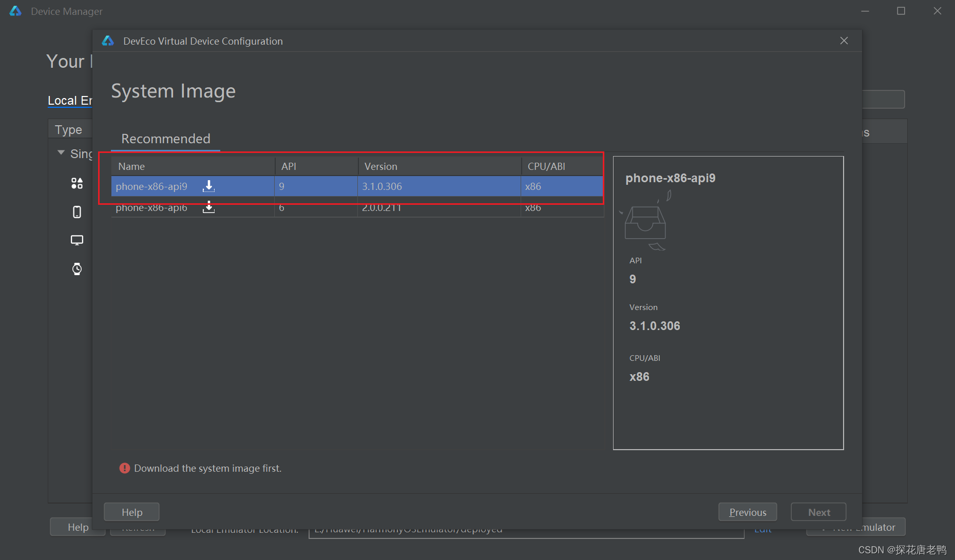This screenshot has height=560, width=955.
Task: Click the red error icon beside download message
Action: tap(125, 468)
